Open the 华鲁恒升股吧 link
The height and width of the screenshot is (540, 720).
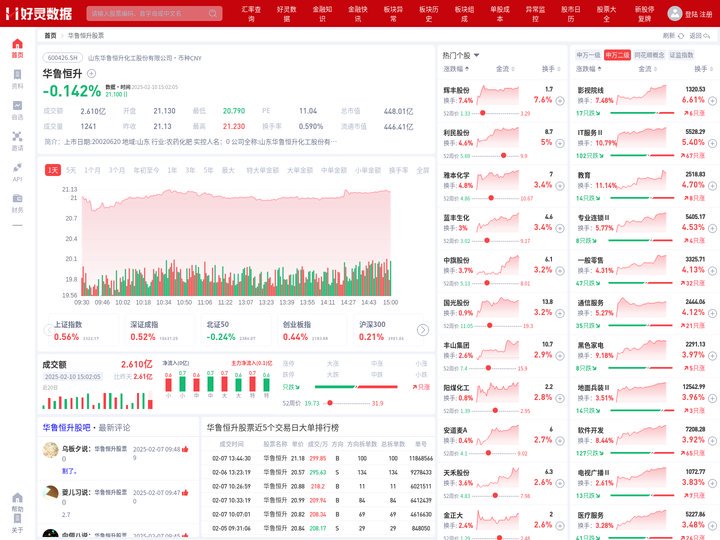(x=67, y=428)
